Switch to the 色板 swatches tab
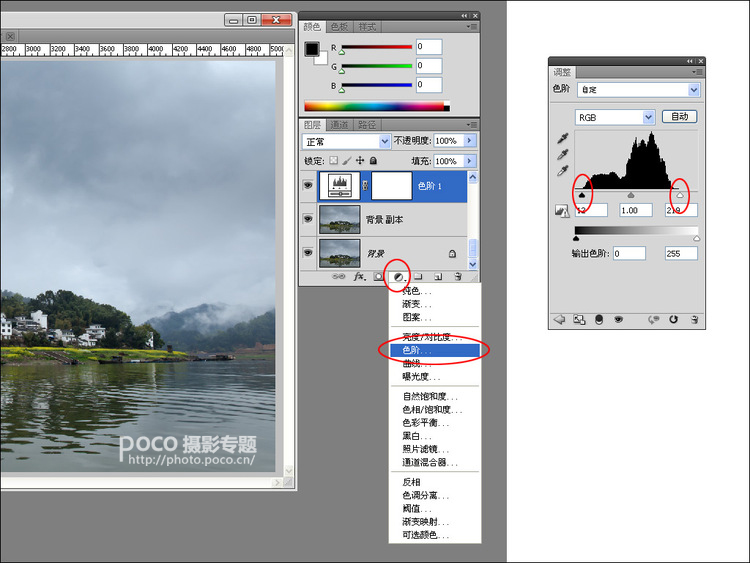 339,27
